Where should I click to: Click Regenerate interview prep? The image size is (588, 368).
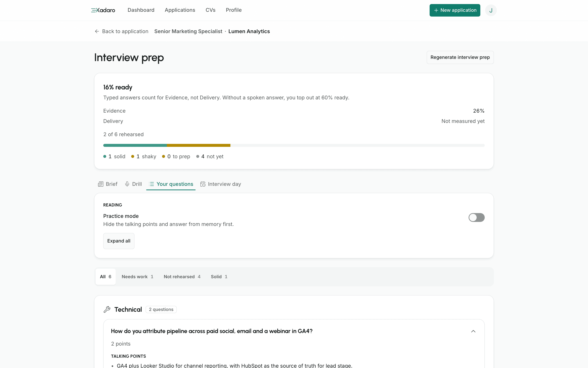(460, 57)
